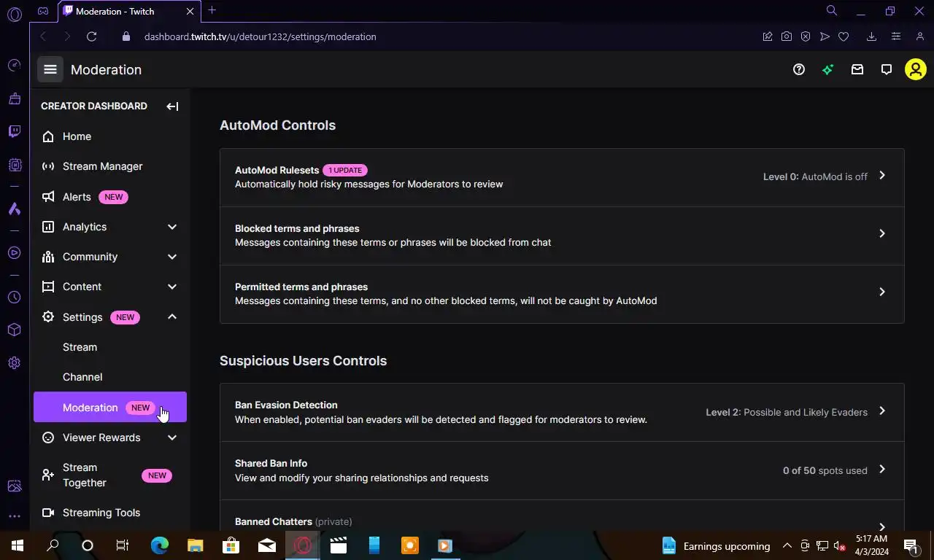
Task: Open Microsoft Edge from taskbar
Action: (160, 545)
